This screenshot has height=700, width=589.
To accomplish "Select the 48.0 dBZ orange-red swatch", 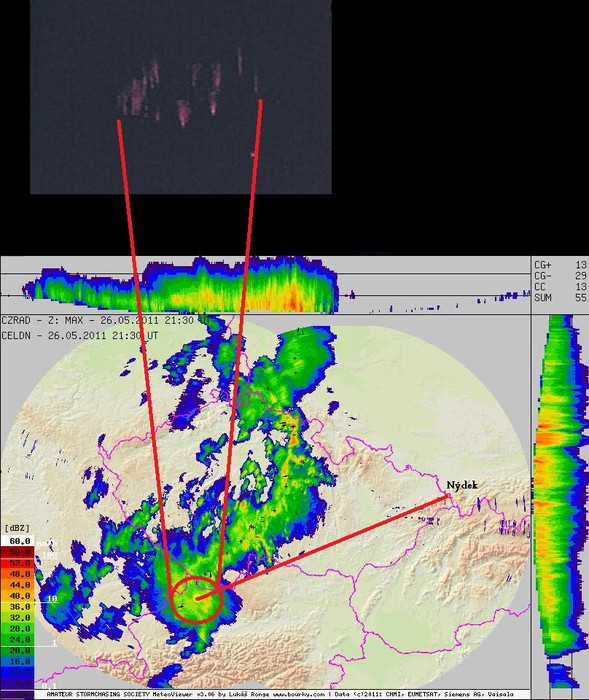I will pyautogui.click(x=17, y=574).
